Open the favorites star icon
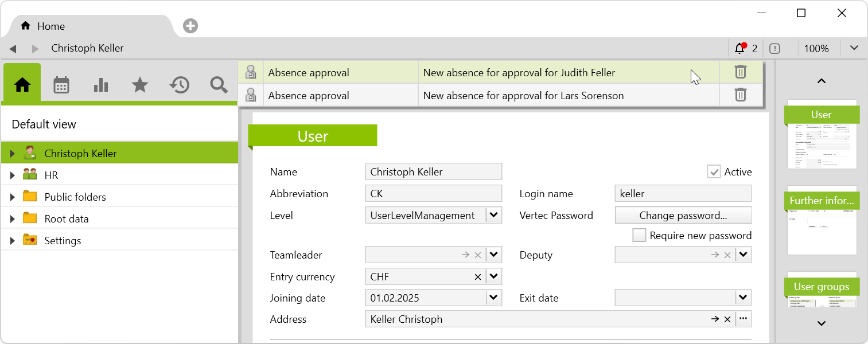This screenshot has width=868, height=344. tap(140, 85)
